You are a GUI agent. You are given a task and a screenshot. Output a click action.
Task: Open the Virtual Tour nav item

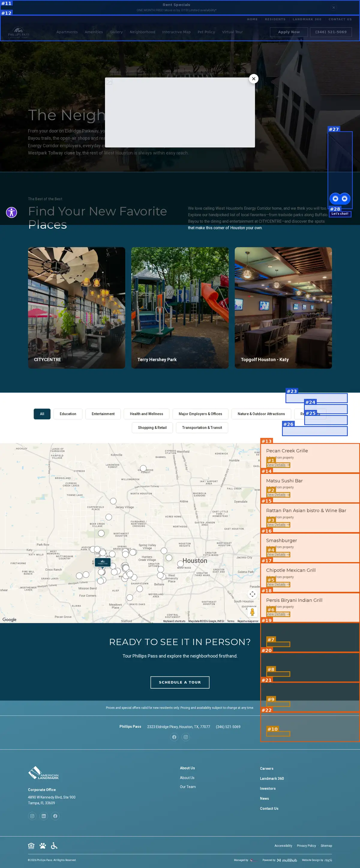pyautogui.click(x=232, y=32)
